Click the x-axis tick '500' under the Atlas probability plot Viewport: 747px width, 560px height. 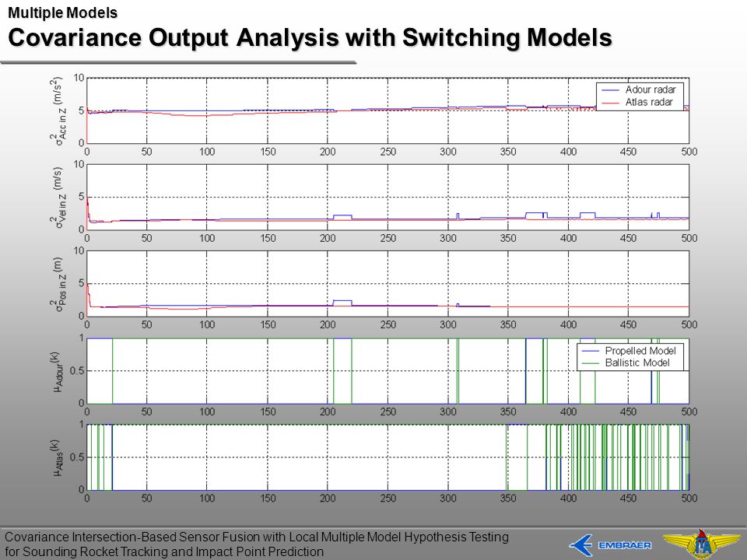coord(689,498)
